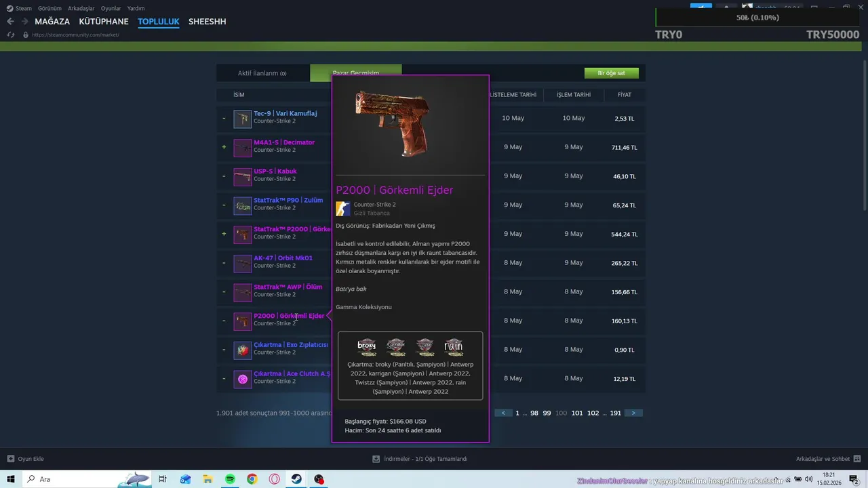Open Outlook from the taskbar

tap(185, 479)
